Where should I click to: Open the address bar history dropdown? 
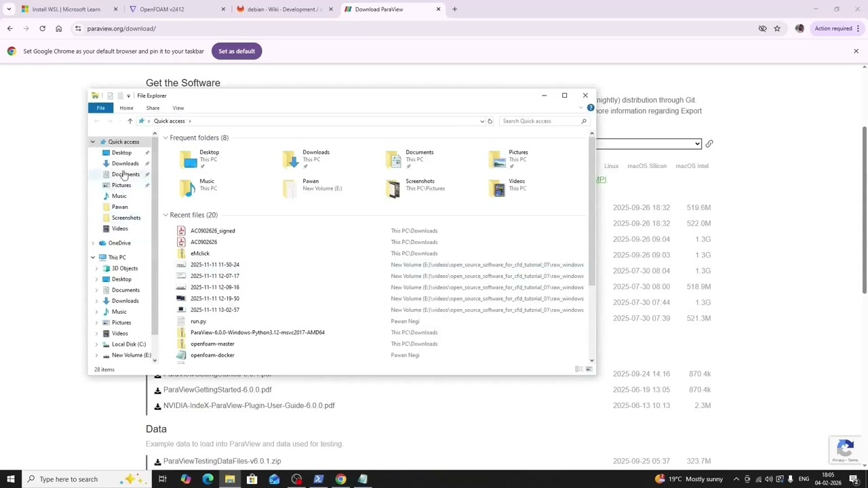tap(482, 121)
